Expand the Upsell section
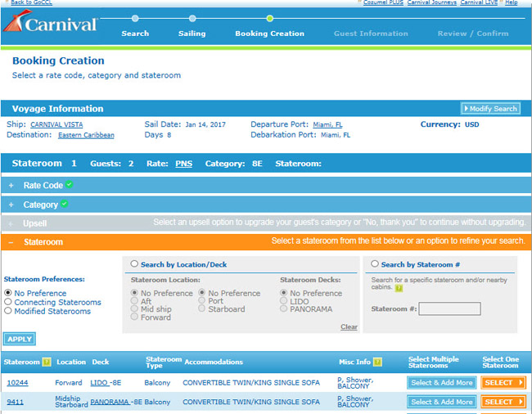The height and width of the screenshot is (414, 532). coord(11,224)
